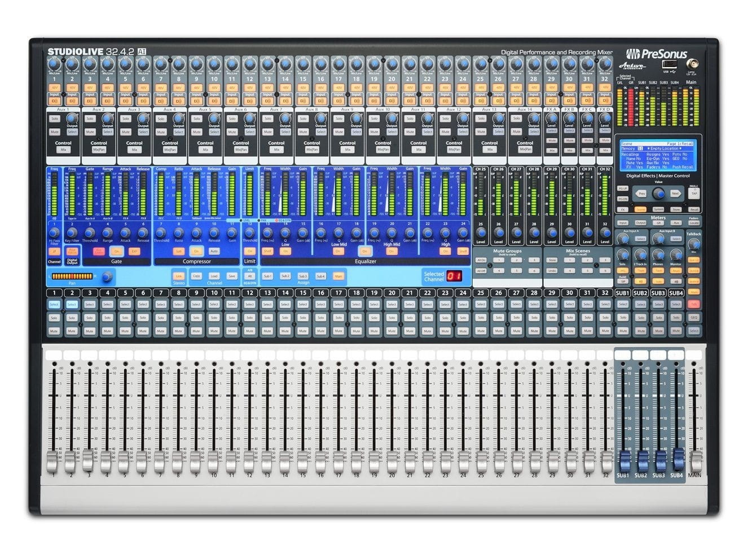Open the FX menu in Master Control
Screen dimensions: 756x535
pos(623,209)
